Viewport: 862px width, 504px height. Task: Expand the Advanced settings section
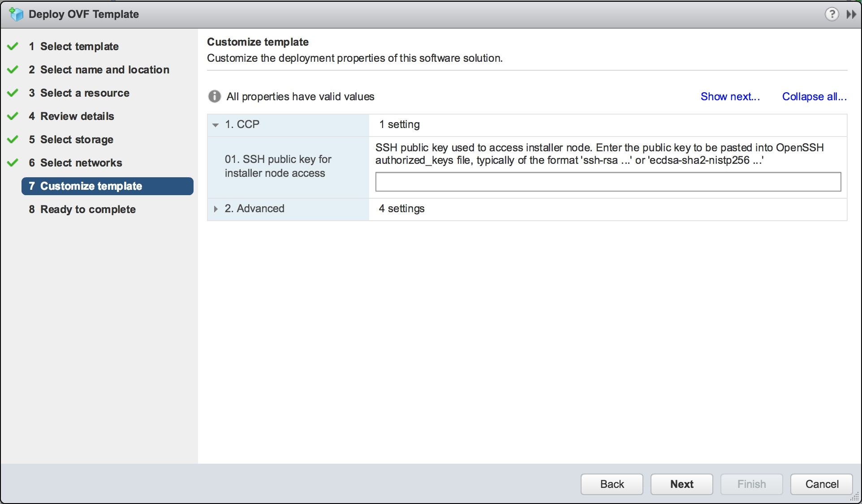(215, 209)
